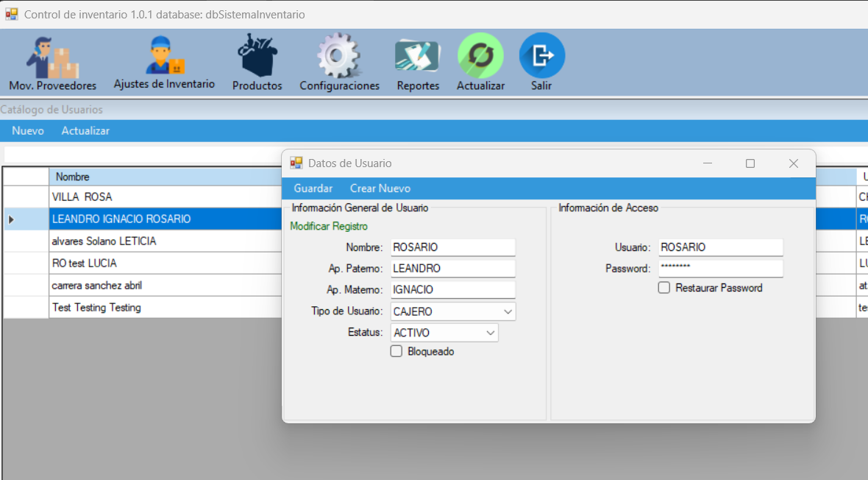Enable the Bloqueado checkbox
The image size is (868, 480).
(396, 352)
